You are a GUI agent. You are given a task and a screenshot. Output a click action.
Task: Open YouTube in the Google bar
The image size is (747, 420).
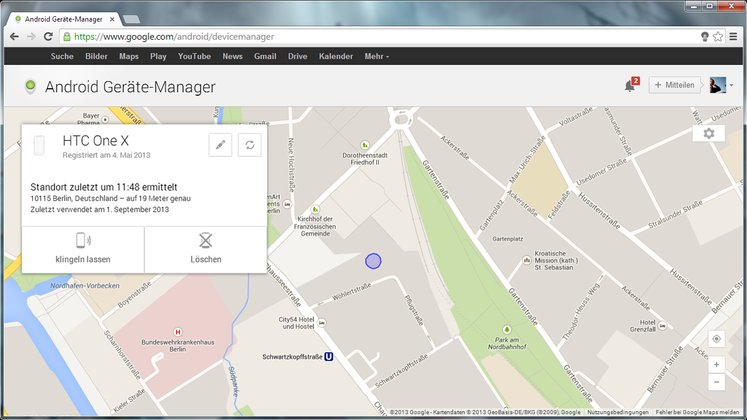pyautogui.click(x=194, y=56)
